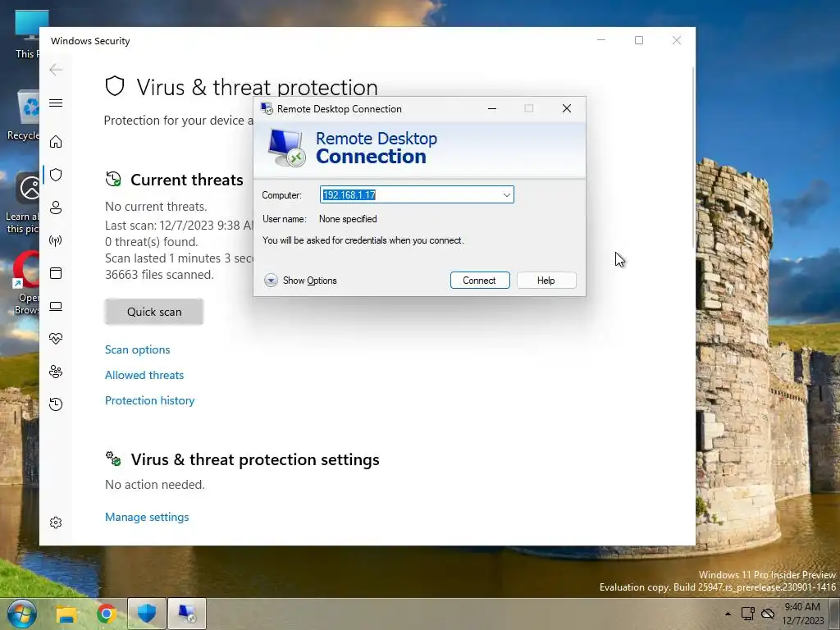Click '36663 files scanned.' text
The width and height of the screenshot is (840, 630).
tap(159, 275)
